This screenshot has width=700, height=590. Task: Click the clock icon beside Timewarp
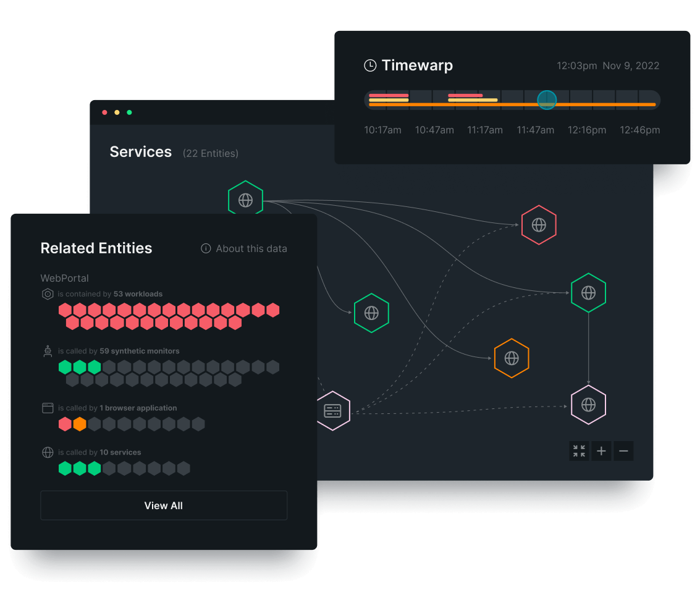[x=370, y=65]
